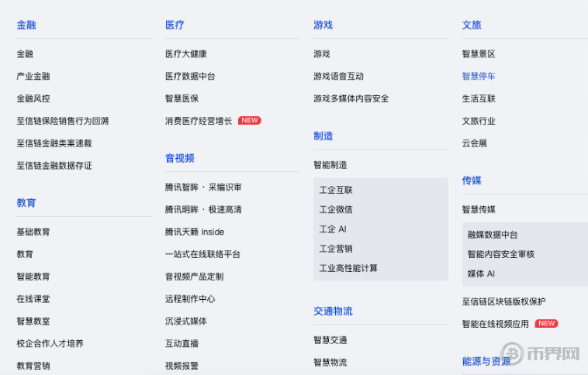Open the 智慧医保 link
588x375 pixels.
pyautogui.click(x=182, y=98)
